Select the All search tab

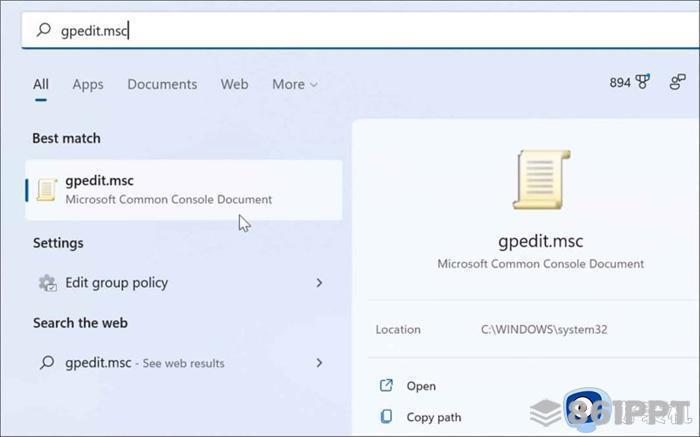coord(41,84)
